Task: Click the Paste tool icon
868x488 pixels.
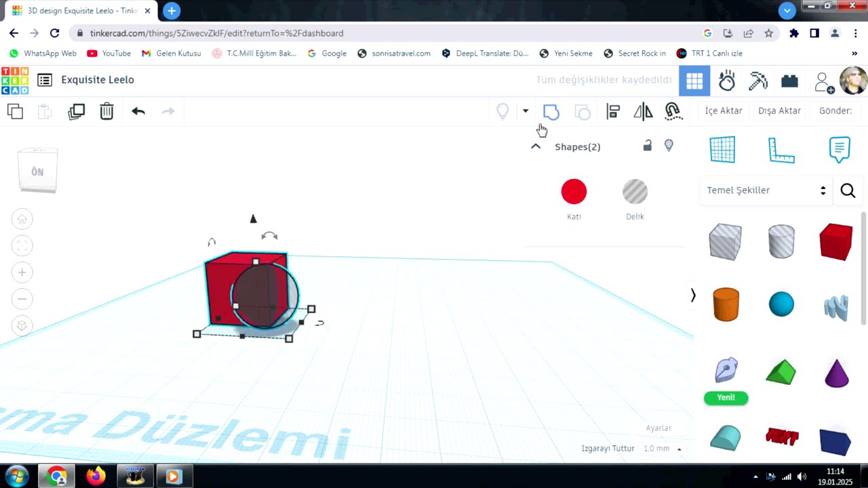Action: tap(45, 111)
